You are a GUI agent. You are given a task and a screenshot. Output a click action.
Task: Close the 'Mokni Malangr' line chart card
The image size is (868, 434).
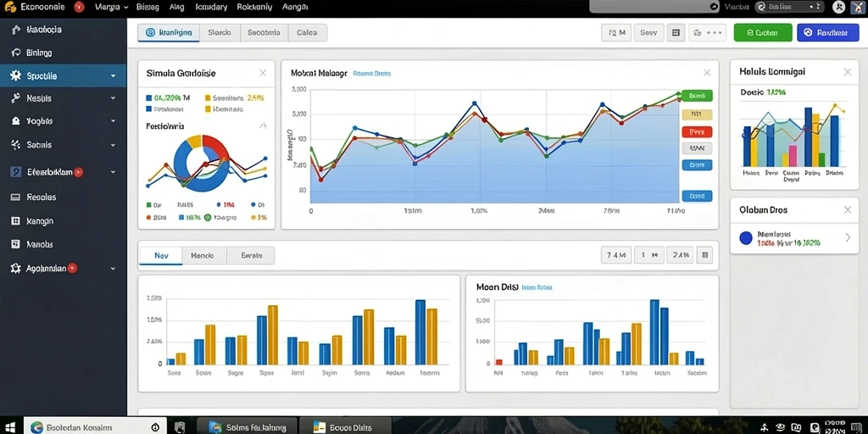point(707,73)
